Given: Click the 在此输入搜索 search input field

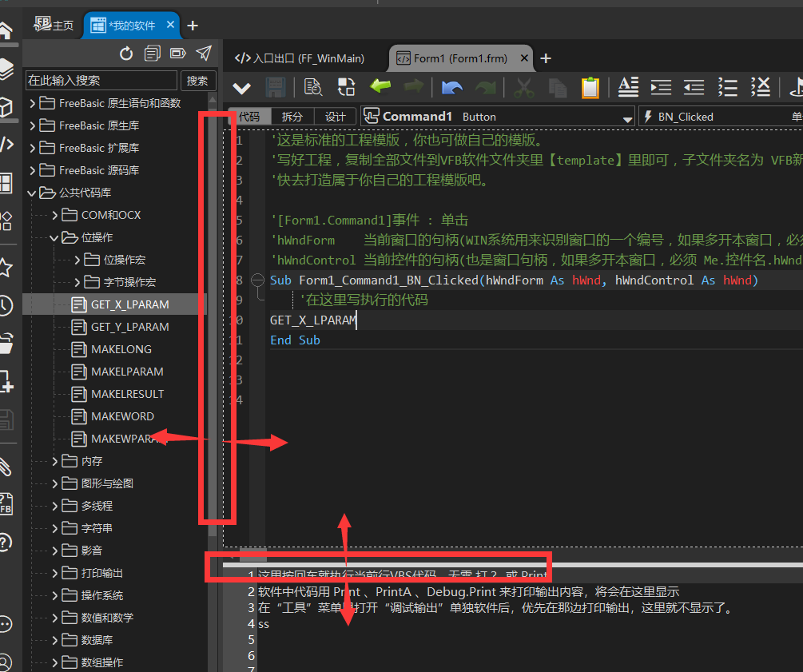Looking at the screenshot, I should click(101, 81).
